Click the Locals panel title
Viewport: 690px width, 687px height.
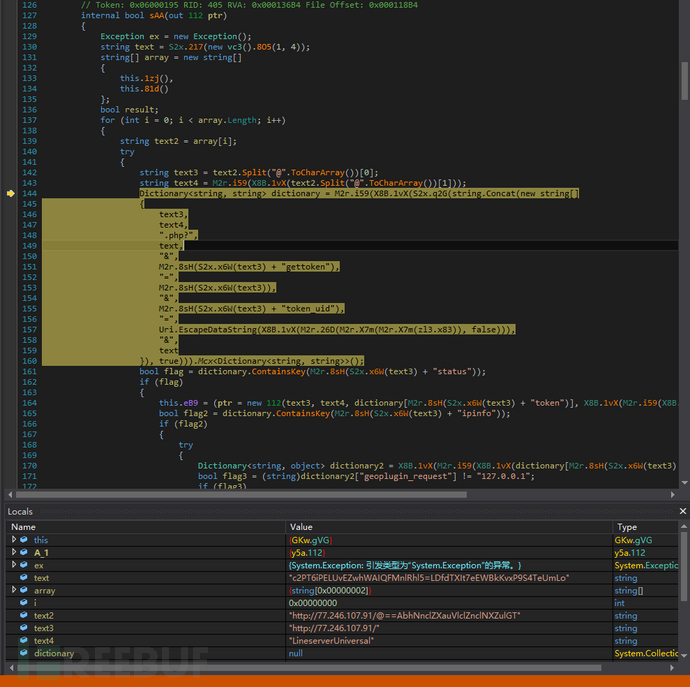click(20, 511)
